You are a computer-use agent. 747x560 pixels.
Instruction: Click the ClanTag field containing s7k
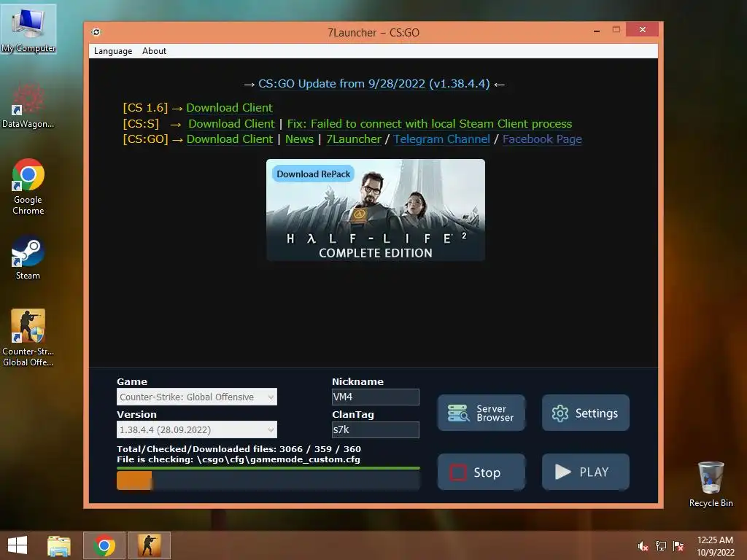[x=376, y=429]
